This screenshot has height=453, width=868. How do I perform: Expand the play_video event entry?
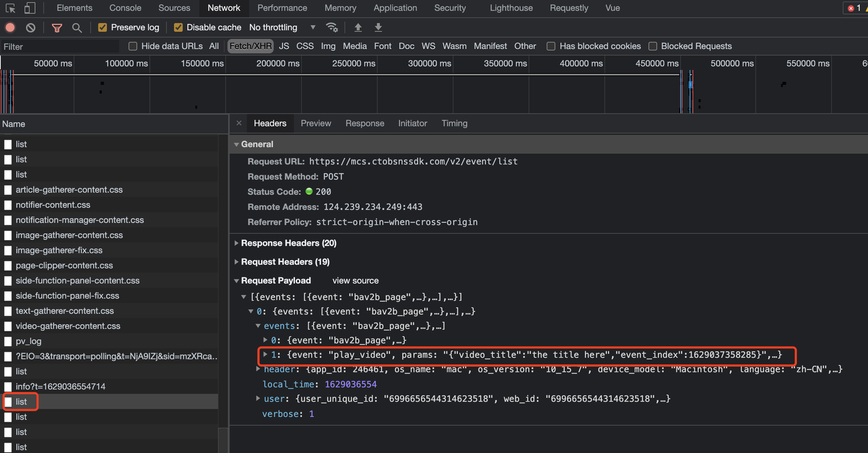pyautogui.click(x=265, y=355)
